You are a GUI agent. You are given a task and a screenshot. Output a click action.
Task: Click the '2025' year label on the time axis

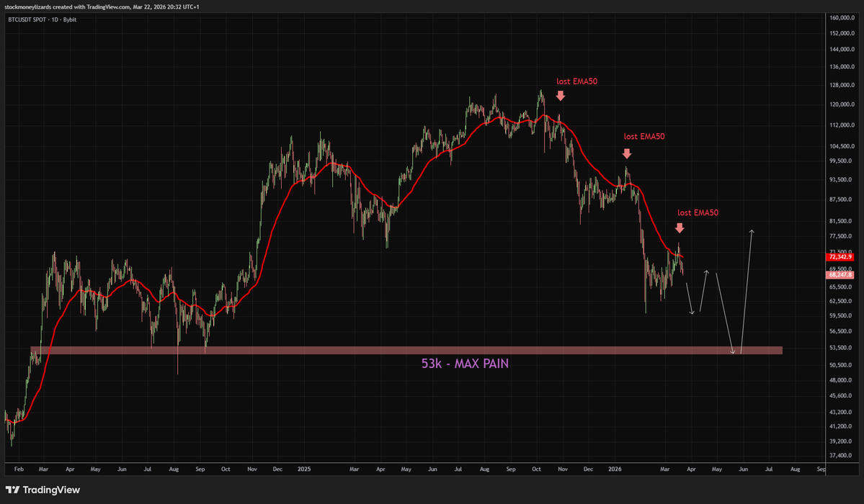[304, 469]
